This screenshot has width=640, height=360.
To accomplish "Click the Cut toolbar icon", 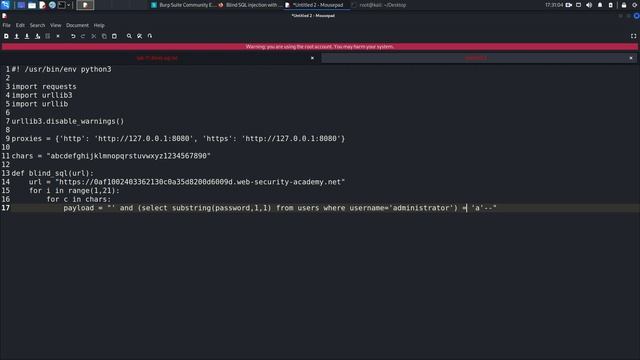I will click(94, 36).
